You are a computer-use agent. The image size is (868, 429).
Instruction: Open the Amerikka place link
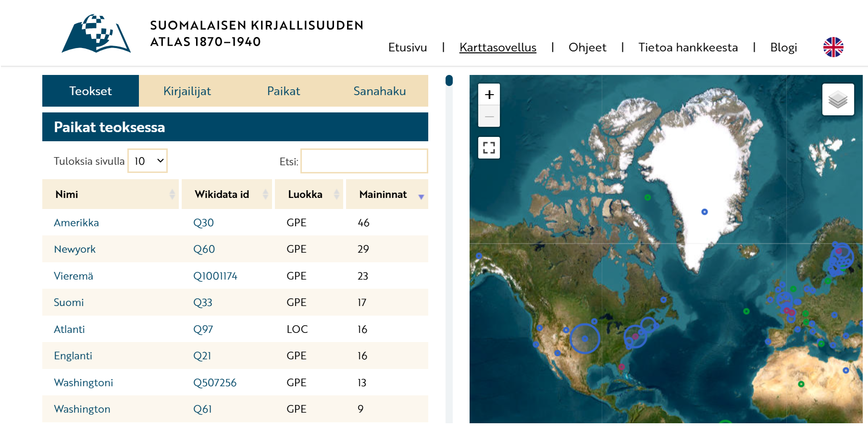pos(76,222)
